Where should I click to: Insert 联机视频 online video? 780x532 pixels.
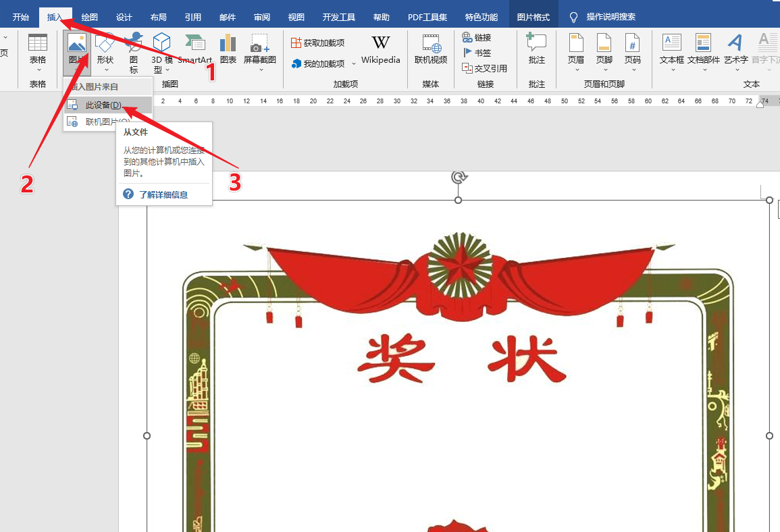point(431,50)
